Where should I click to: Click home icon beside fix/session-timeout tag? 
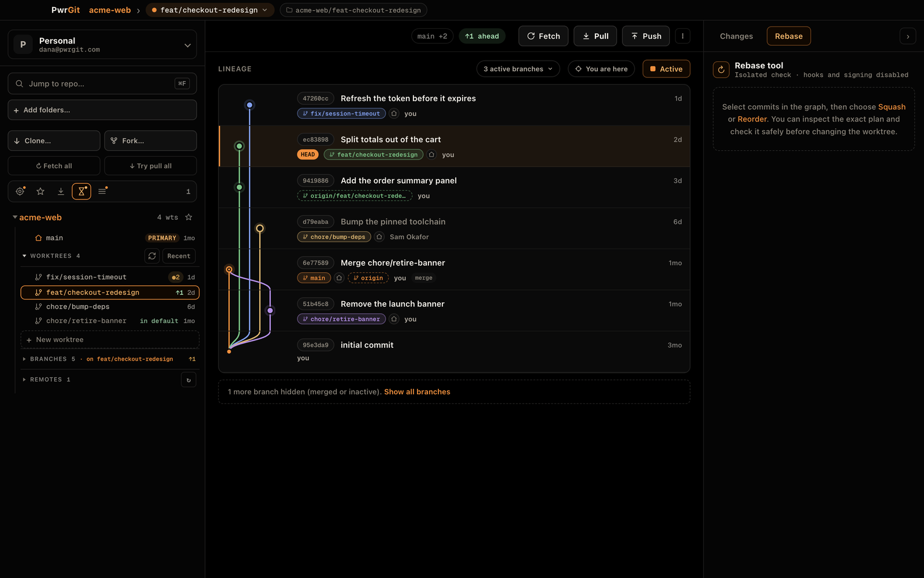394,113
